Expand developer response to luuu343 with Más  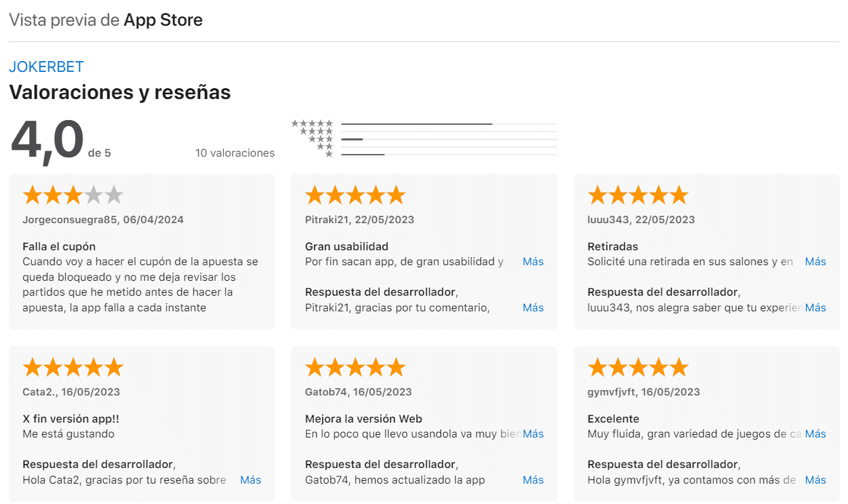[815, 308]
